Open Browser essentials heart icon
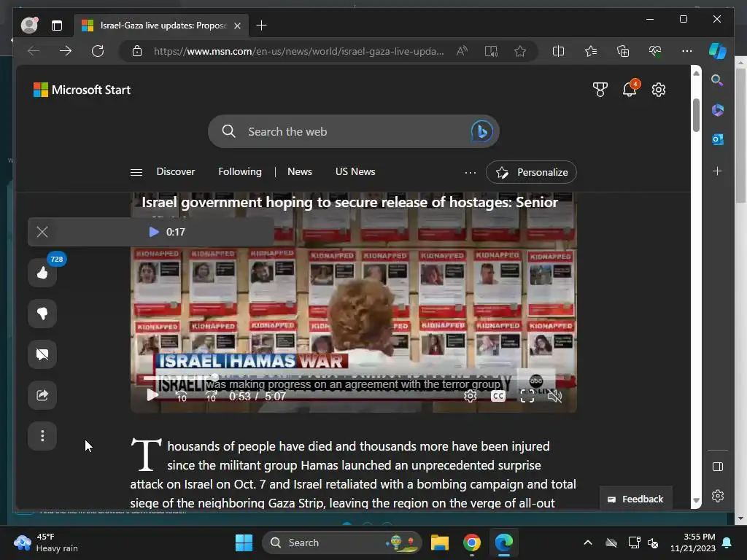Screen dimensions: 747x560 coord(655,51)
